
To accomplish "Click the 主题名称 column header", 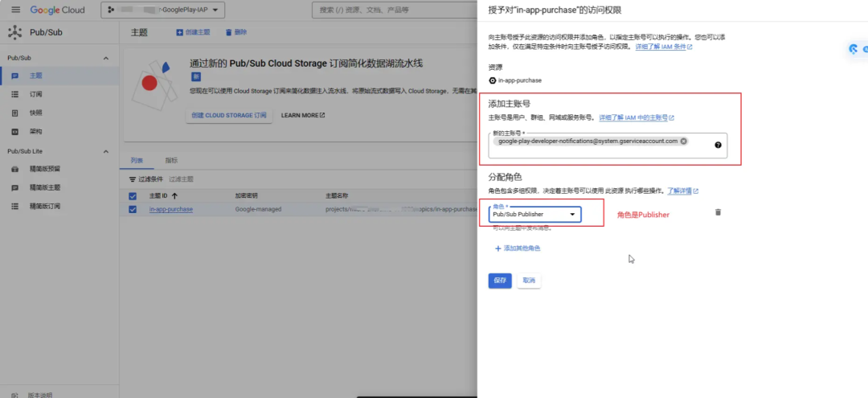I will click(337, 196).
